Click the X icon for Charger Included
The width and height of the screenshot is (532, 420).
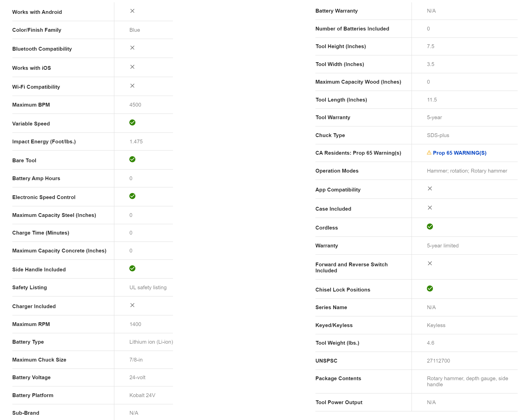pyautogui.click(x=132, y=305)
